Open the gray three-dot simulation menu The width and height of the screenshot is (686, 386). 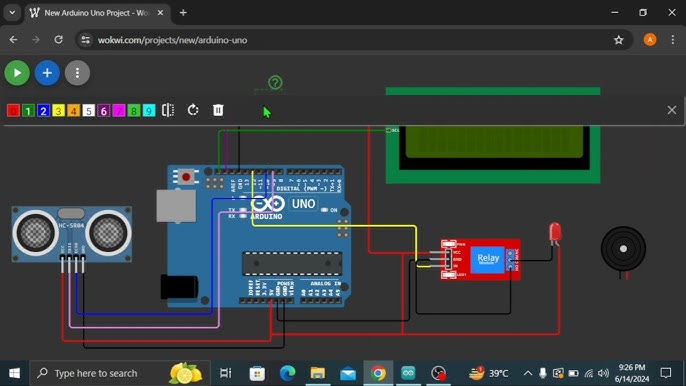(x=77, y=73)
